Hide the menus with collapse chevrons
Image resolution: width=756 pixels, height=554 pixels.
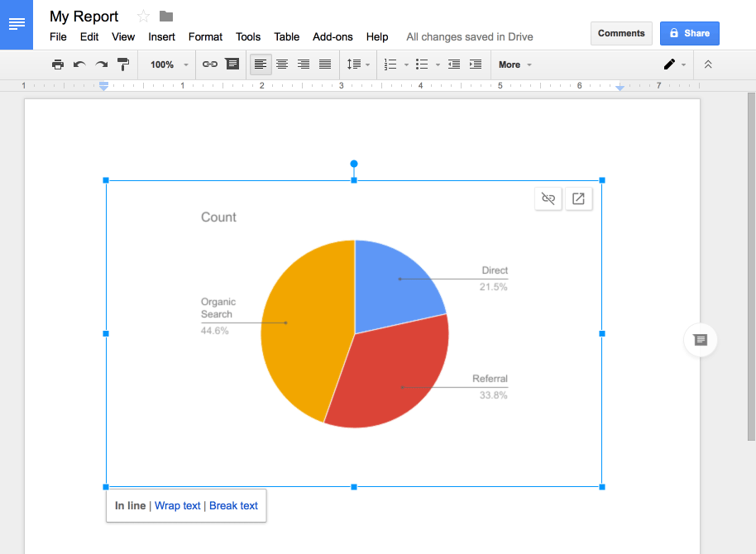[708, 64]
